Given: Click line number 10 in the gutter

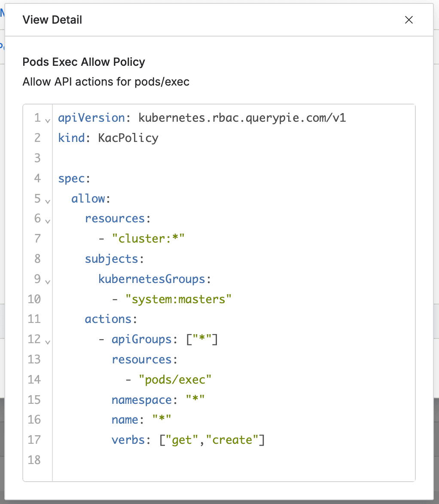Looking at the screenshot, I should [x=34, y=299].
